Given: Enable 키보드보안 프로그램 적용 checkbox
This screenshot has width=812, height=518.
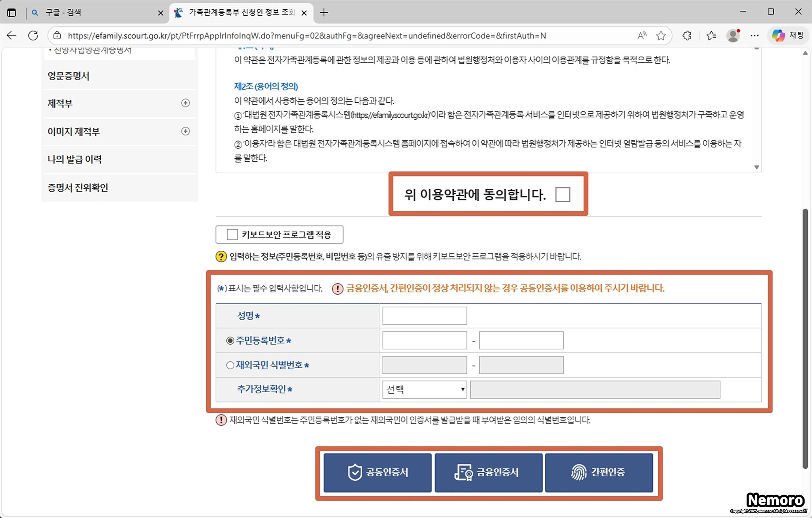Looking at the screenshot, I should [x=232, y=234].
